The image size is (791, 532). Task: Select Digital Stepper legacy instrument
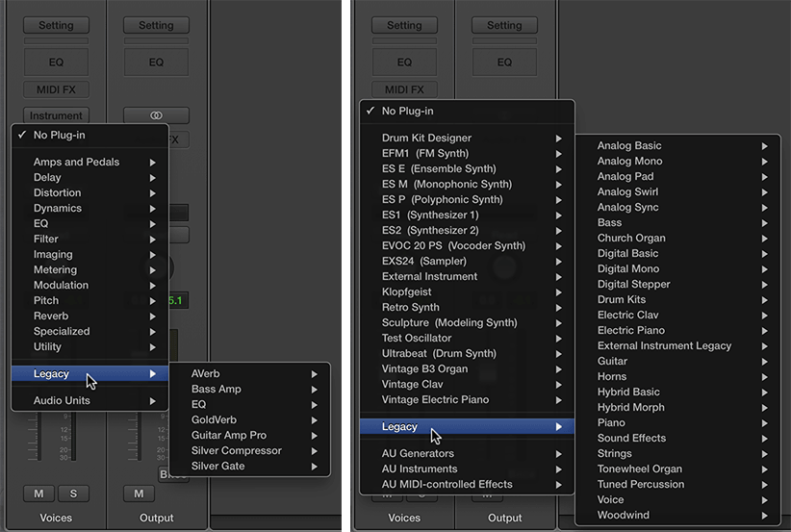(677, 285)
